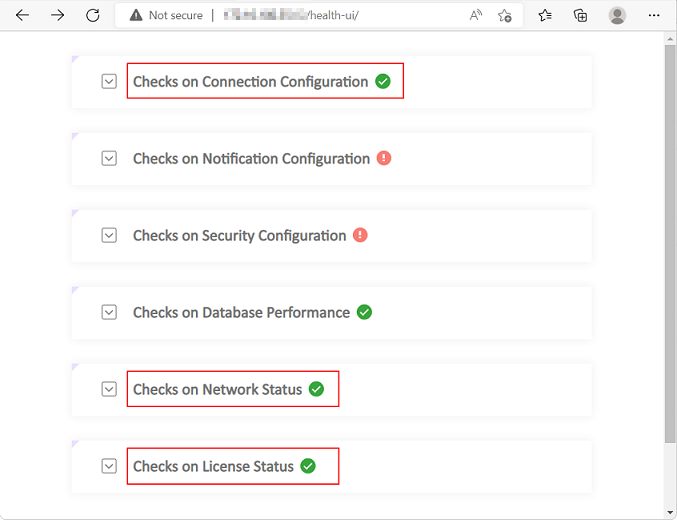Open the browser Collections icon
The width and height of the screenshot is (677, 520).
[580, 15]
